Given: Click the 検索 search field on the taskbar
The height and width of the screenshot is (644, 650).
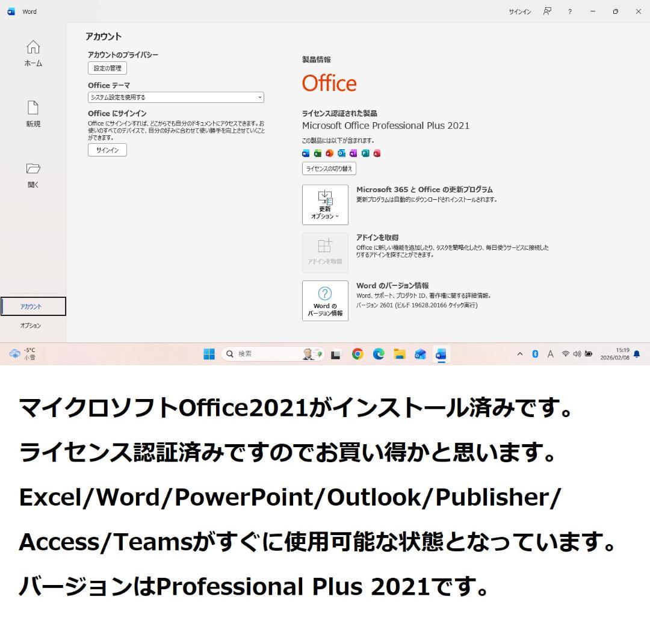Looking at the screenshot, I should point(259,354).
